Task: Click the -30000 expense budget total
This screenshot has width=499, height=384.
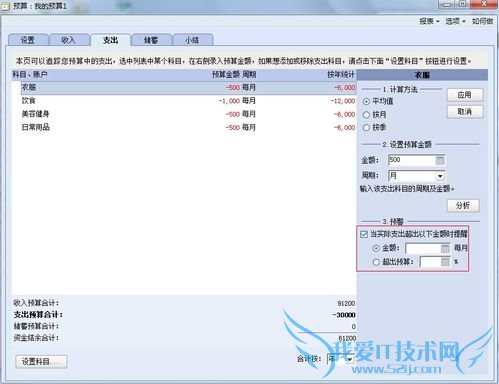Action: pyautogui.click(x=344, y=315)
